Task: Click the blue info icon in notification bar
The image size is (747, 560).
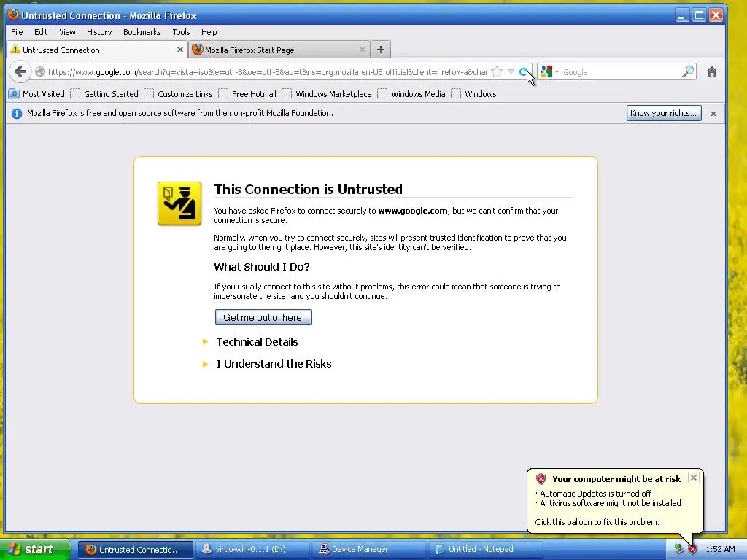Action: point(17,113)
